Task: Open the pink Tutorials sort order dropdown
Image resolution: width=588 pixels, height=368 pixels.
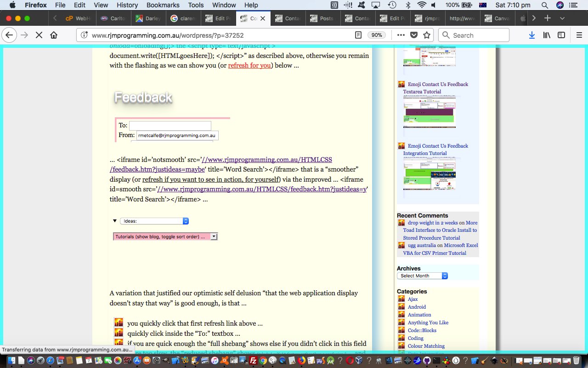Action: pyautogui.click(x=165, y=237)
